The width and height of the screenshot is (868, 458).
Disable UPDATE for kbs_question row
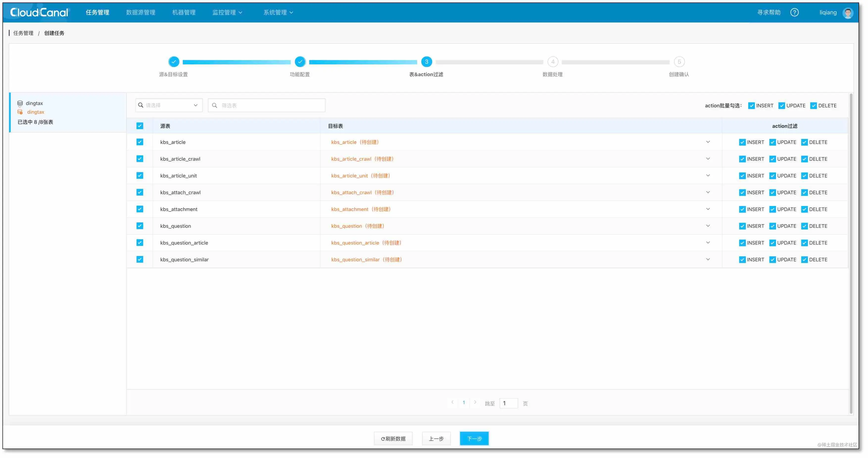pos(772,226)
